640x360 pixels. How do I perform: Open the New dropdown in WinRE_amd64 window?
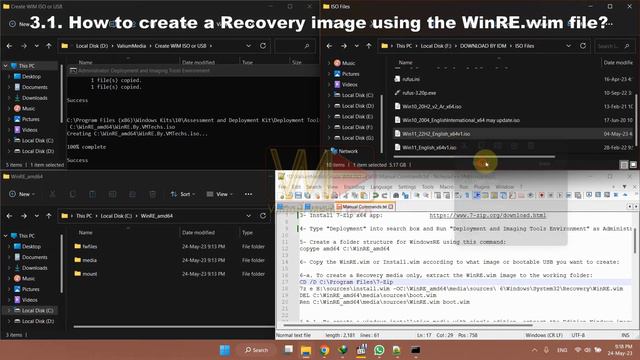tap(22, 194)
